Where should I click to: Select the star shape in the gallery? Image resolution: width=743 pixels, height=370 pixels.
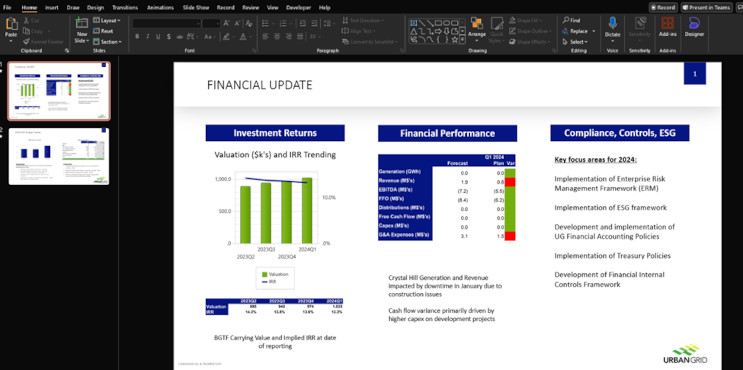tap(454, 39)
